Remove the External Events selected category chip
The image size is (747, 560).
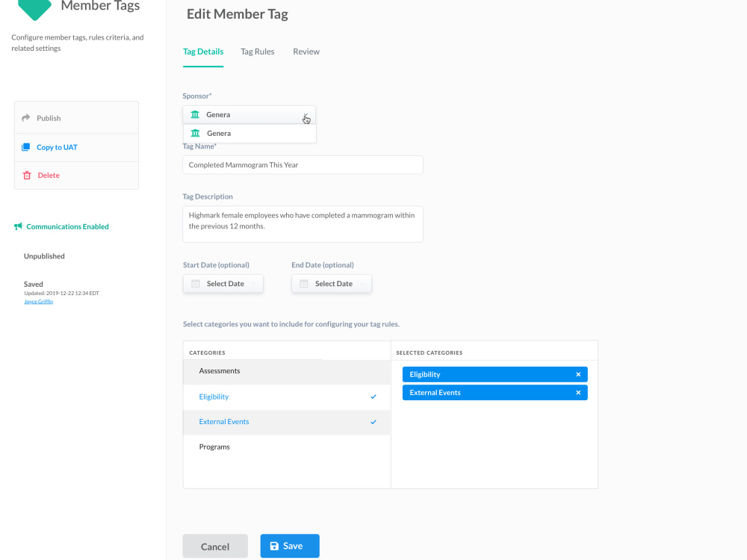578,392
